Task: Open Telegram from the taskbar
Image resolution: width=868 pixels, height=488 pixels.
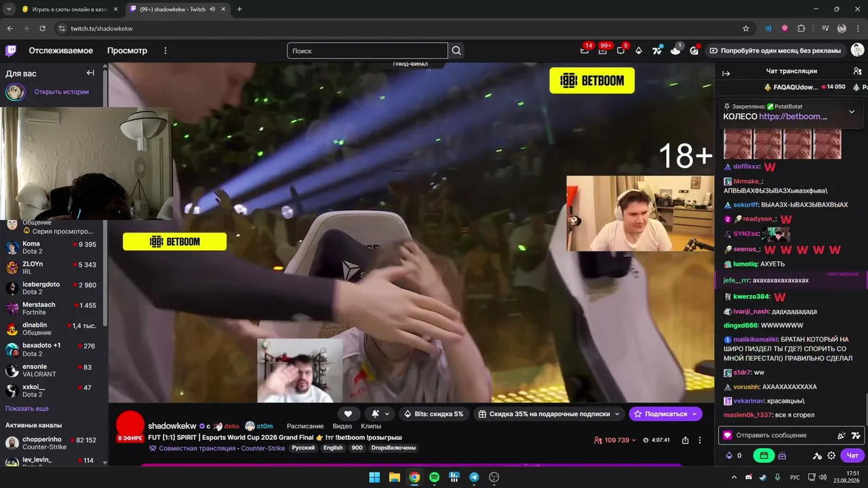Action: click(x=474, y=477)
